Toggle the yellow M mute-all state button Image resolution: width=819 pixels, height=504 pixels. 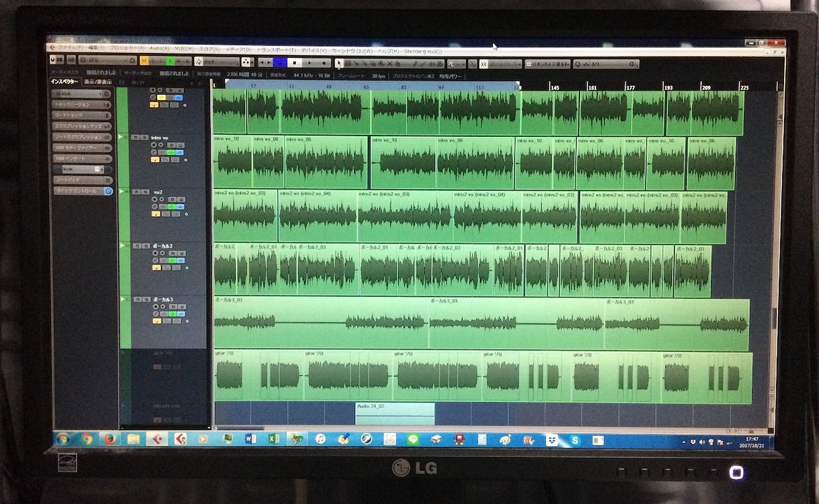point(144,62)
